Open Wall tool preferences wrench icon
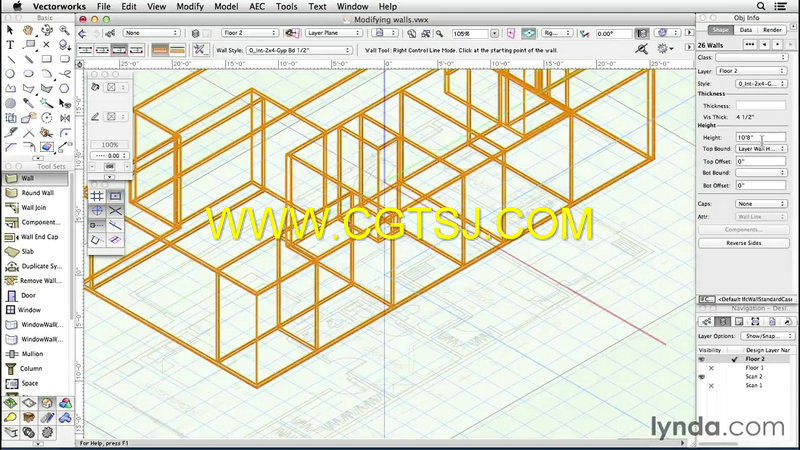This screenshot has width=800, height=450. pos(199,49)
